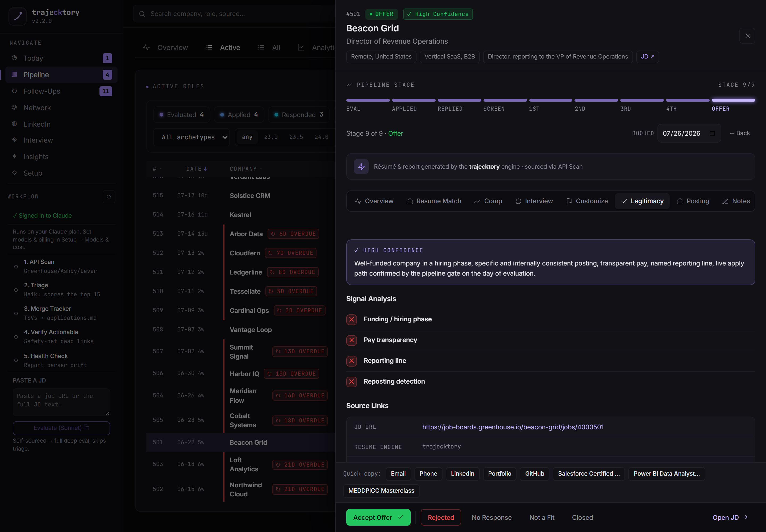Open Today in the sidebar
This screenshot has height=532, width=766.
(61, 58)
